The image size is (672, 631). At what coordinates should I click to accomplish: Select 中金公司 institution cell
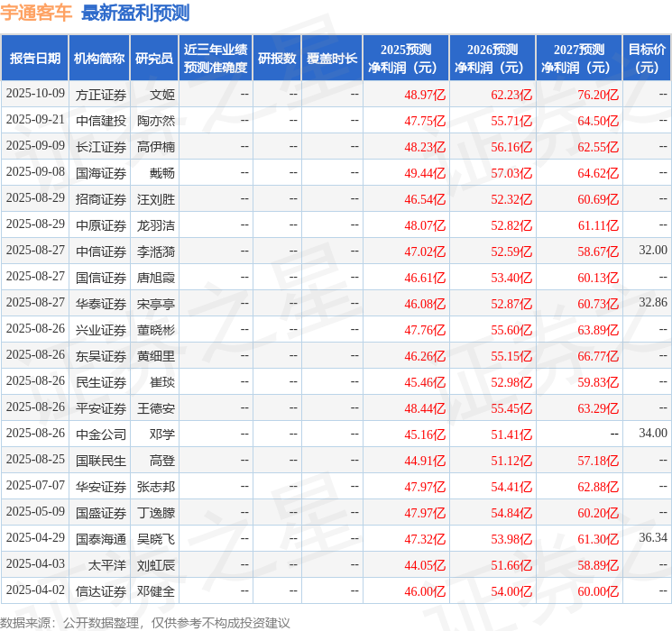101,434
